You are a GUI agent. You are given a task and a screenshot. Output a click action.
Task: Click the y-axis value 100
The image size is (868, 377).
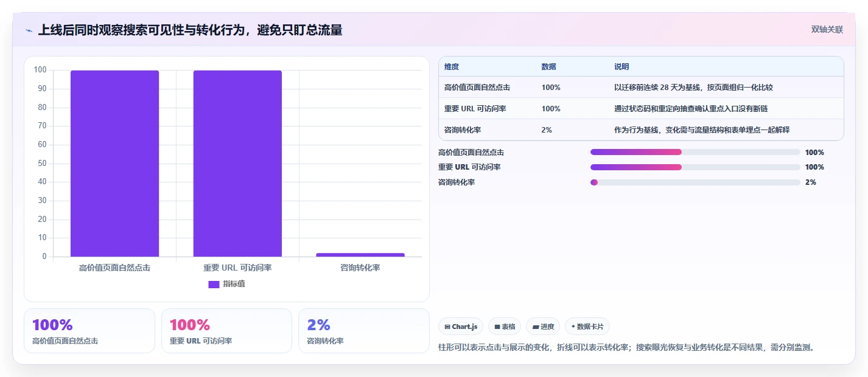[40, 70]
